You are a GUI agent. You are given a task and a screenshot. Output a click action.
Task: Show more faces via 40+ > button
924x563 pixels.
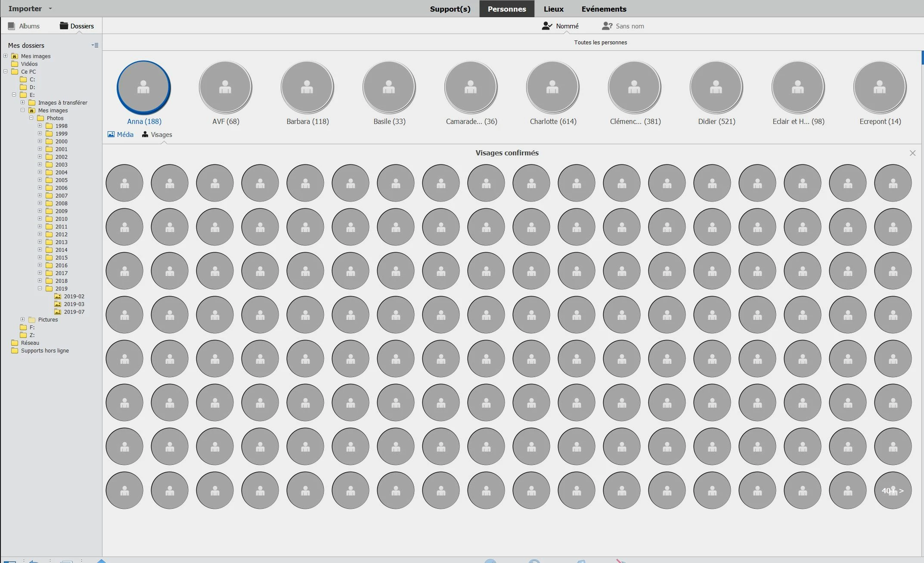pyautogui.click(x=893, y=490)
